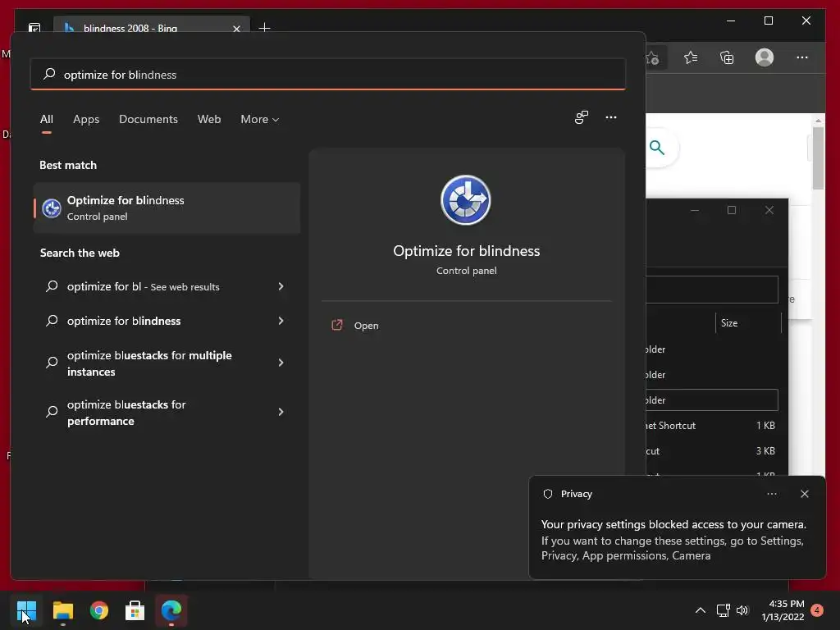
Task: Expand arrow for 'optimize for bl' web result
Action: pyautogui.click(x=281, y=286)
